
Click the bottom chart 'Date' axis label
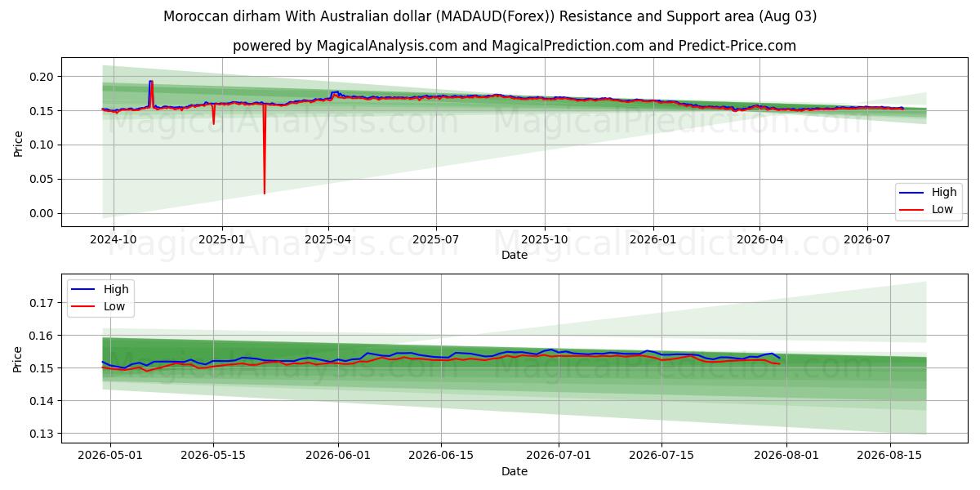pyautogui.click(x=514, y=471)
